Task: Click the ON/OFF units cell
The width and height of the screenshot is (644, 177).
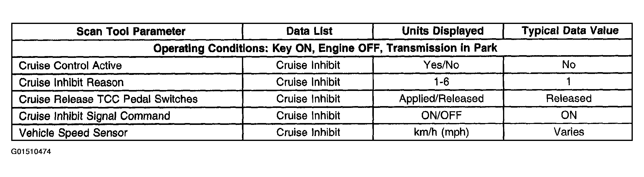Action: point(441,115)
